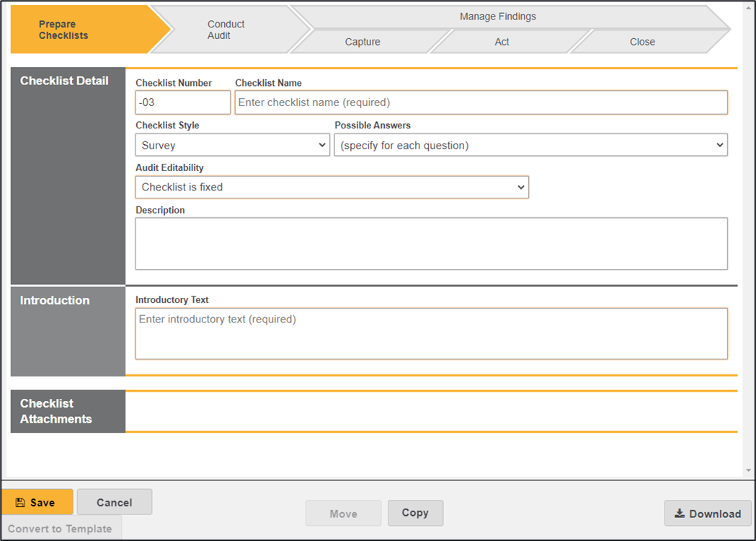Click the Move button
Screen dimensions: 756x541
[343, 514]
